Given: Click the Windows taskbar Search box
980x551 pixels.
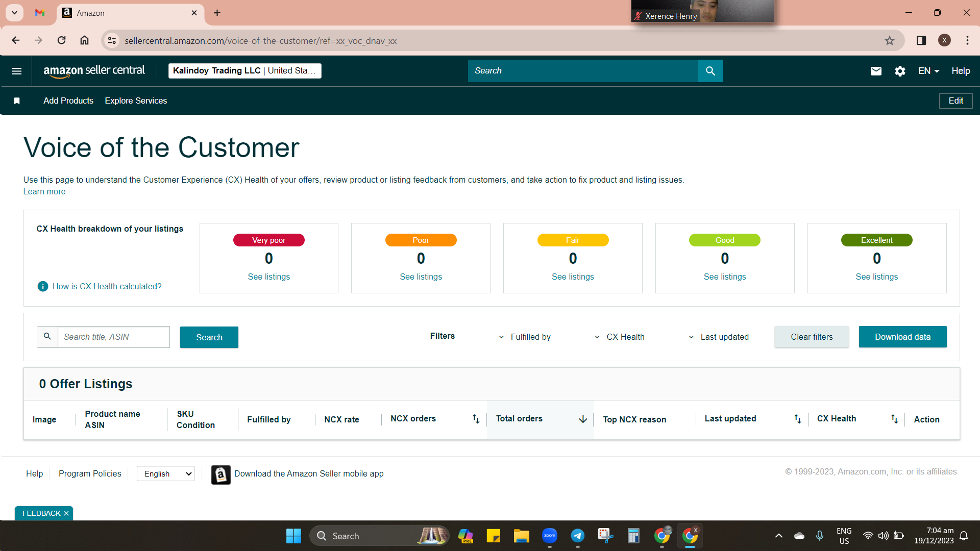Looking at the screenshot, I should (379, 536).
